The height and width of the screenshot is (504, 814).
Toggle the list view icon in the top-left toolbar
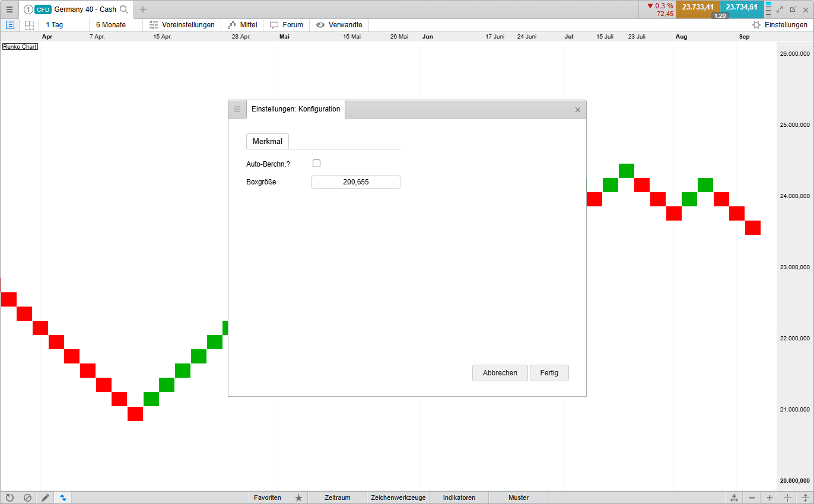[10, 25]
